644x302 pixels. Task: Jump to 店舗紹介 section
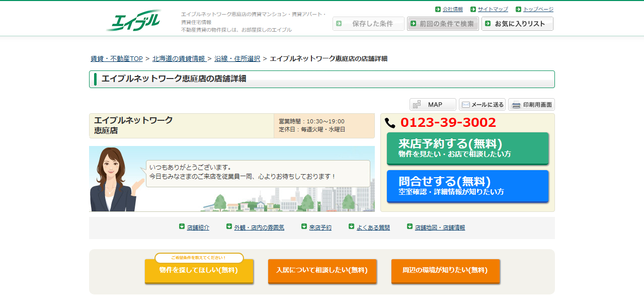[x=198, y=228]
